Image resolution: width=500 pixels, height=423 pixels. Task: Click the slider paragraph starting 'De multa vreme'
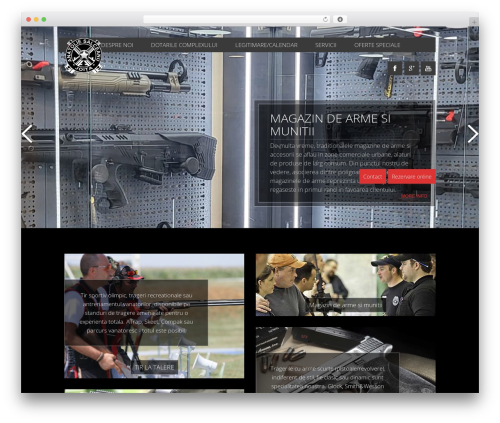[340, 168]
